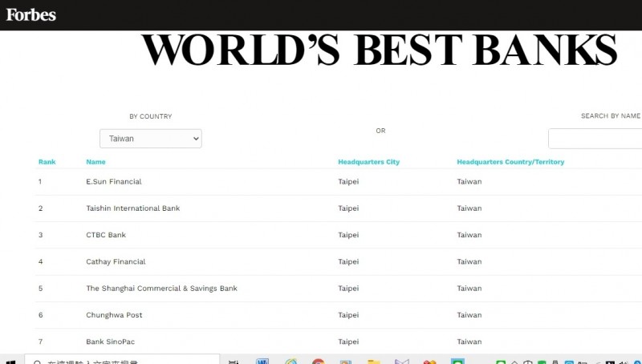Viewport: 642px width, 364px height.
Task: Select the CTBC Bank name
Action: click(x=106, y=235)
